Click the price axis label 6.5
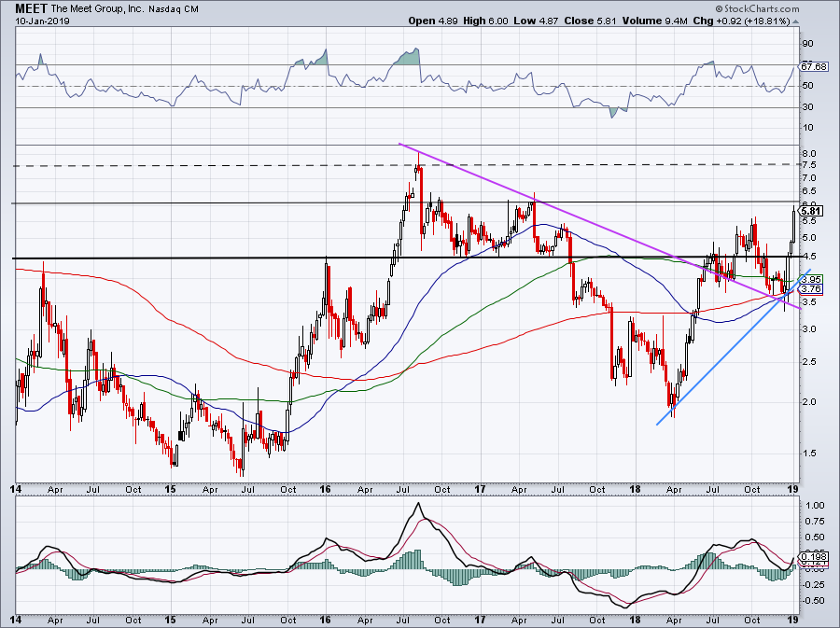840x628 pixels. (809, 191)
